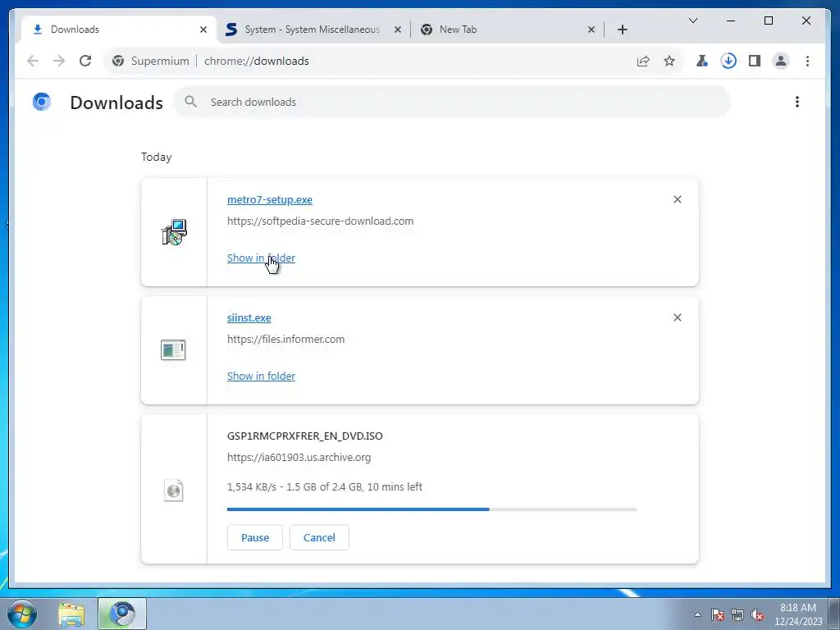840x630 pixels.
Task: Click the download speed status text
Action: pos(325,487)
